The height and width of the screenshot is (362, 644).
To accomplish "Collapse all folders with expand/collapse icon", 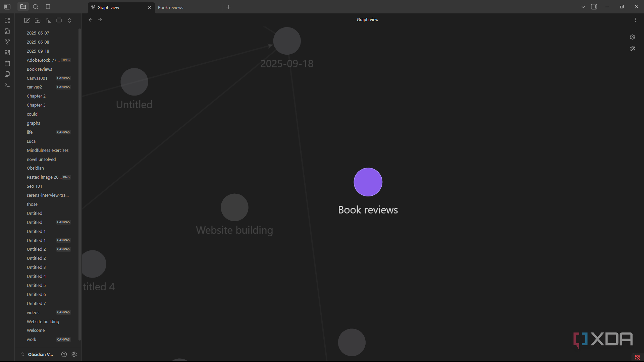I will coord(70,20).
